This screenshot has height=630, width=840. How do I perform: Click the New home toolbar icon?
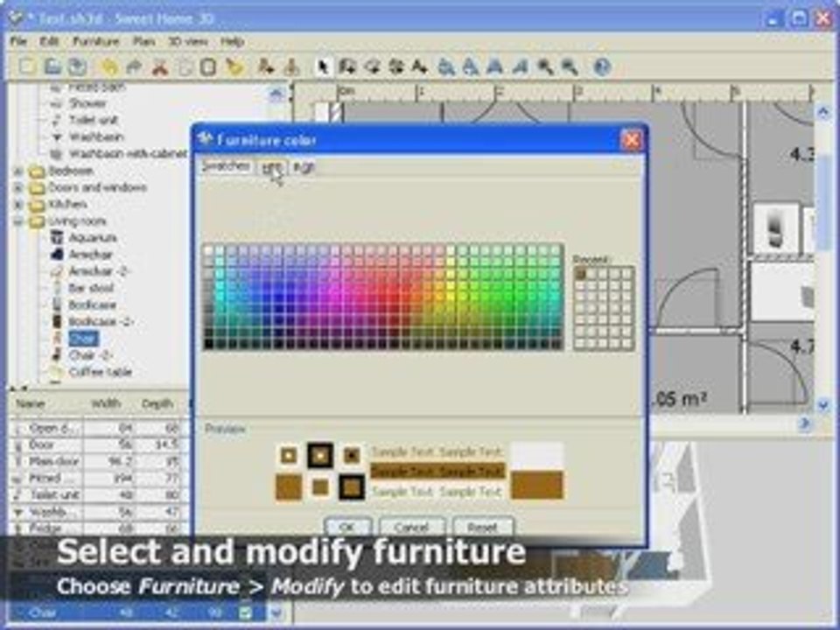coord(28,67)
